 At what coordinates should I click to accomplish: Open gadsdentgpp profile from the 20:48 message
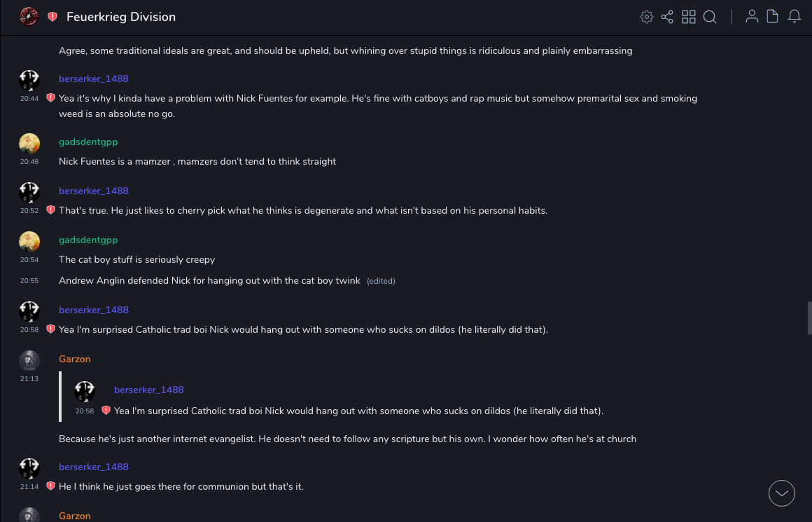[x=88, y=142]
